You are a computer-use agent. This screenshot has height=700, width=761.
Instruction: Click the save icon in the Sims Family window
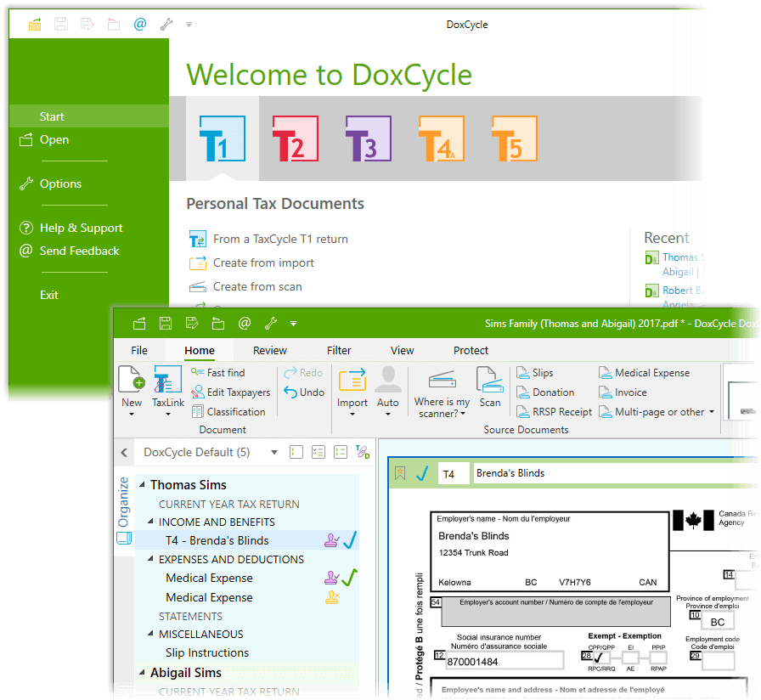click(166, 324)
